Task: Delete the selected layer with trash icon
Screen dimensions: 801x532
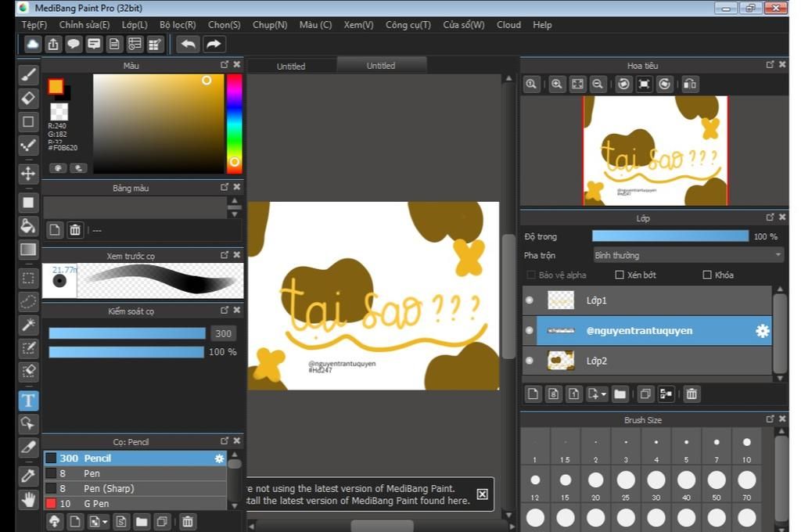Action: click(x=691, y=394)
